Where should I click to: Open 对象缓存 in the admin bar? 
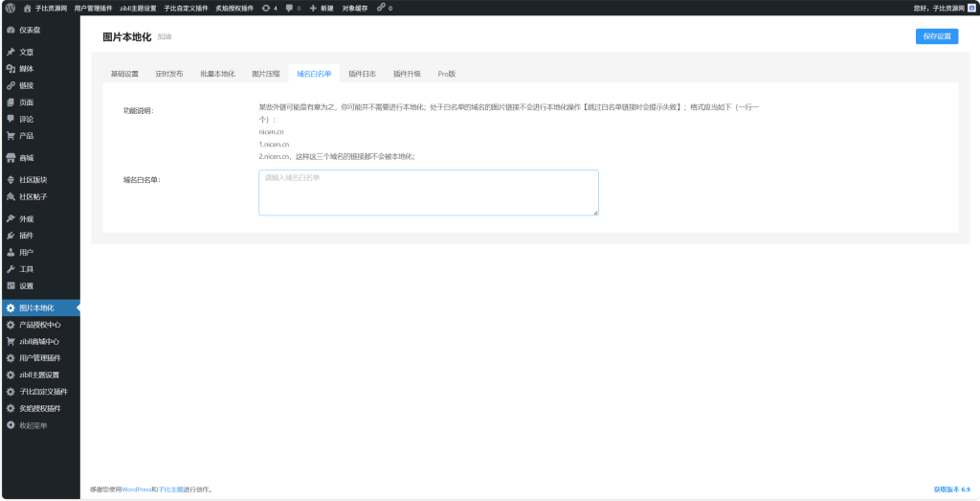click(354, 8)
